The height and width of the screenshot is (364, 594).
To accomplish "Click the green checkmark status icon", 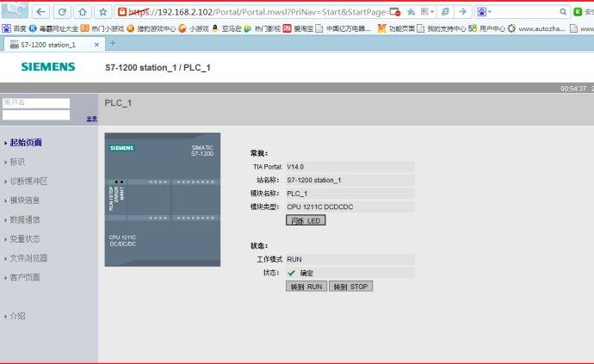I will [291, 273].
